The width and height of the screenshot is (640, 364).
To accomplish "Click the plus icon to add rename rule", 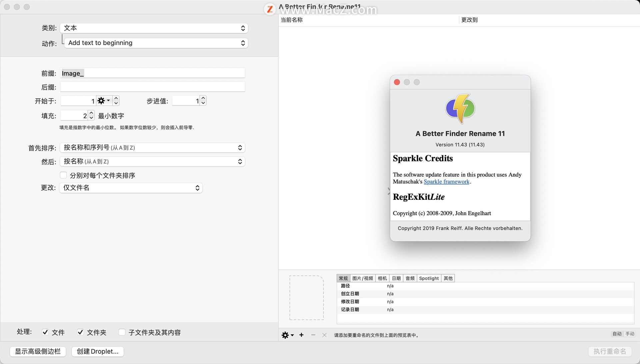I will tap(301, 335).
